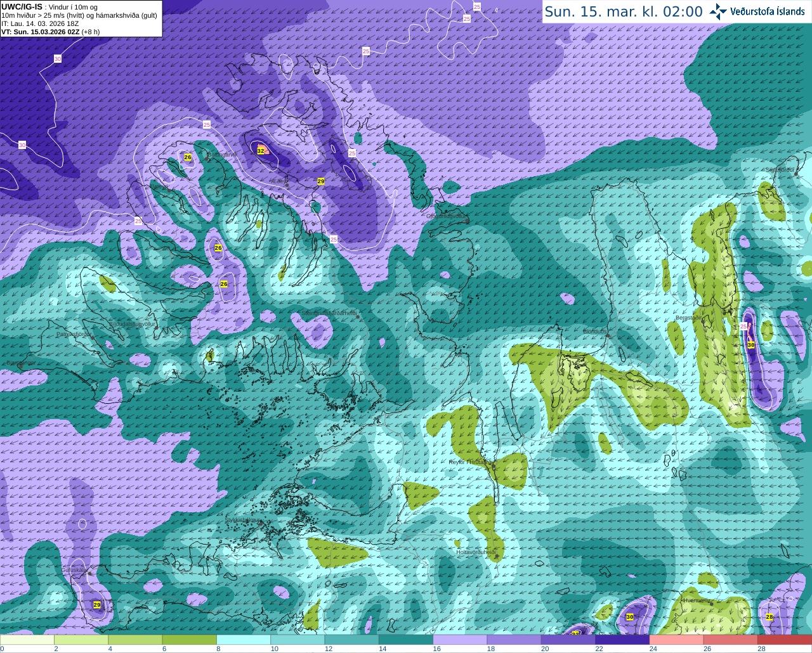Viewport: 812px width, 653px height.
Task: Click the Bíldudalsflugvöllur station label
Action: (132, 323)
